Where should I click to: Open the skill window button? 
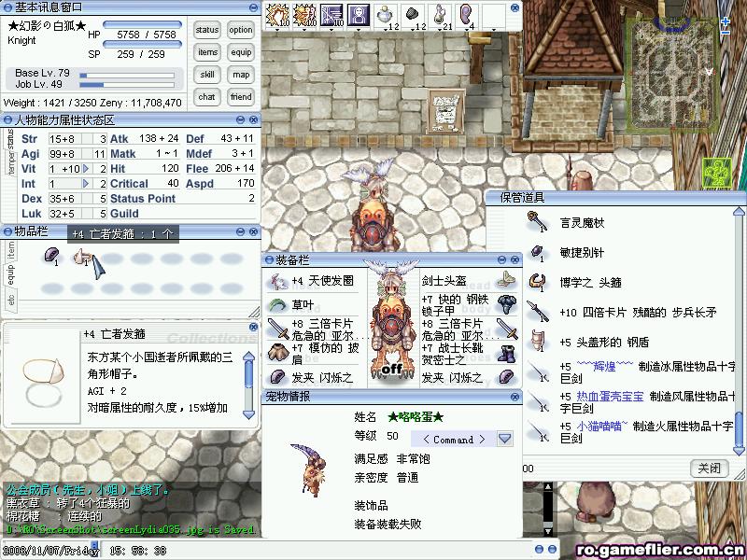(x=207, y=75)
